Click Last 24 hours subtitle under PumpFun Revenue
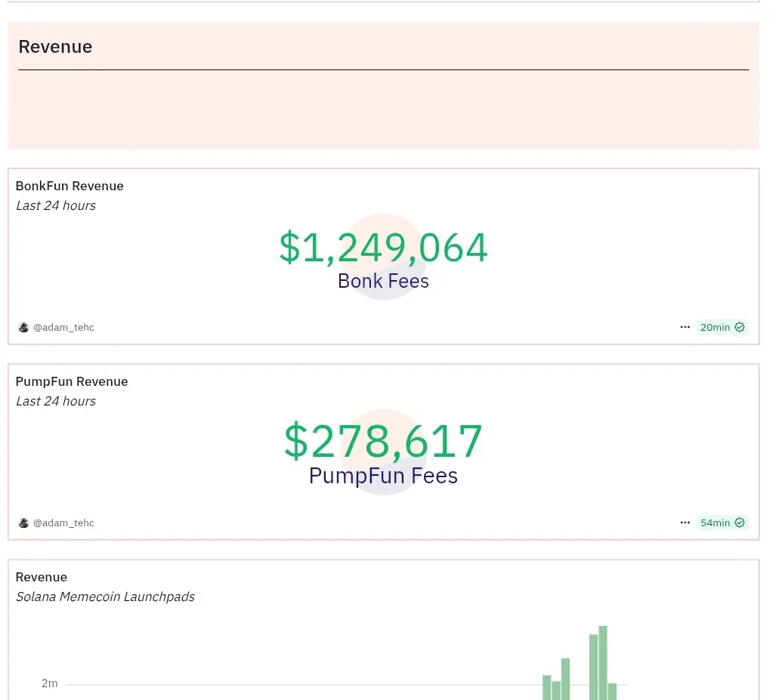 pyautogui.click(x=55, y=401)
